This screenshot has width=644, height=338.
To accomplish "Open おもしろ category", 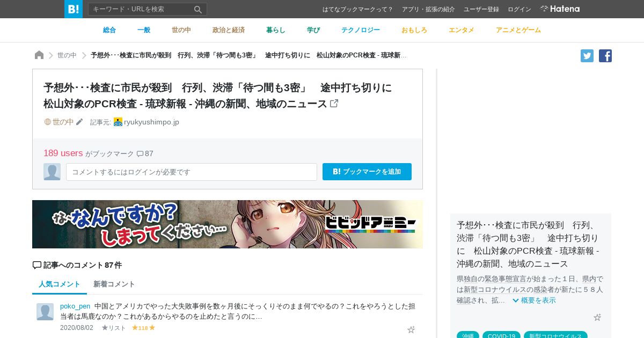I will (x=414, y=30).
